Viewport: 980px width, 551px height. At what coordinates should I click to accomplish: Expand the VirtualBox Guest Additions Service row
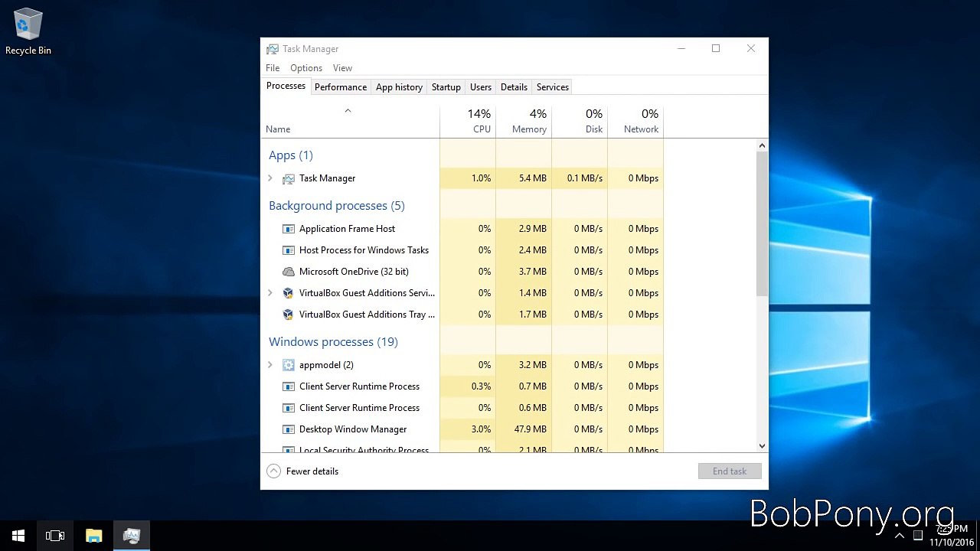coord(270,293)
